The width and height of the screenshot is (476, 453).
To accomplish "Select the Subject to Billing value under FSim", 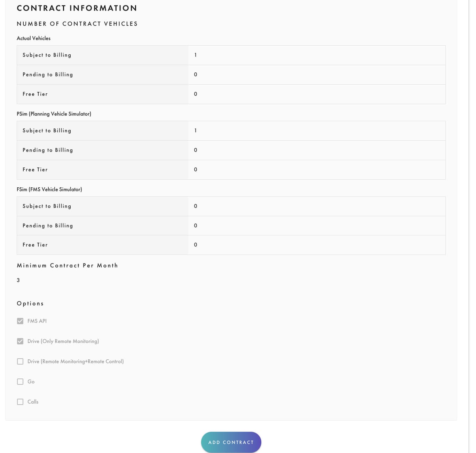I will click(196, 206).
